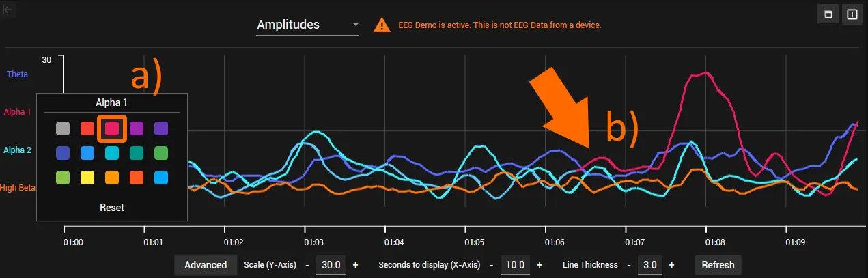Refresh the graph
The height and width of the screenshot is (278, 868).
pos(718,265)
